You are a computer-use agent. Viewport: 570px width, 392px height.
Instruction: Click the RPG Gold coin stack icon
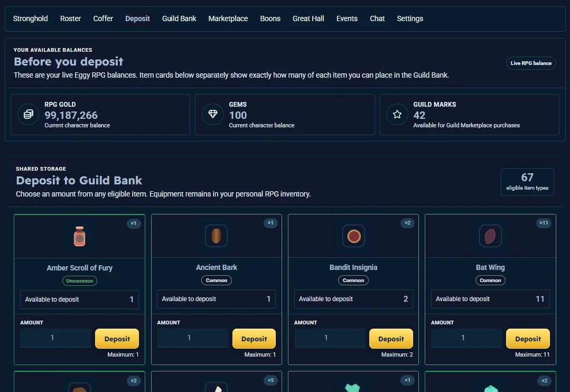(29, 115)
